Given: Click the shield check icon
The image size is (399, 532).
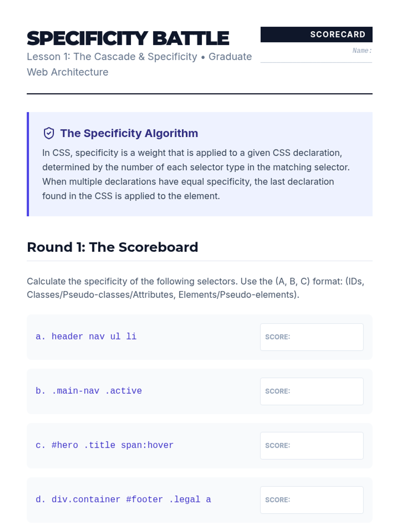Looking at the screenshot, I should 49,133.
